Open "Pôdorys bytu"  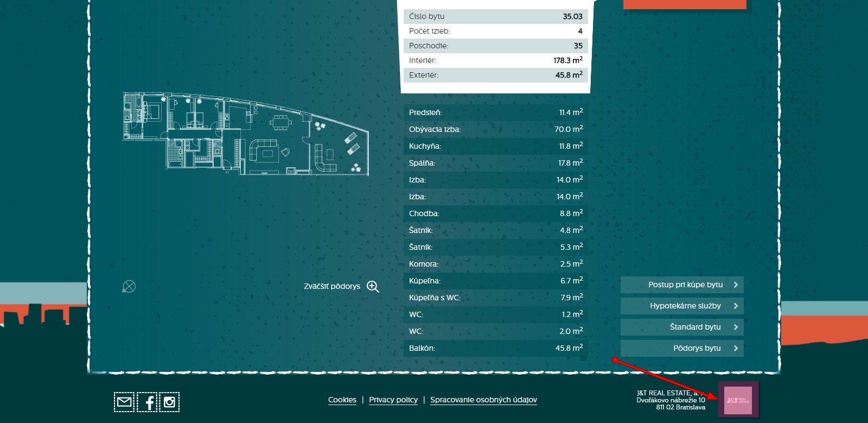[682, 348]
